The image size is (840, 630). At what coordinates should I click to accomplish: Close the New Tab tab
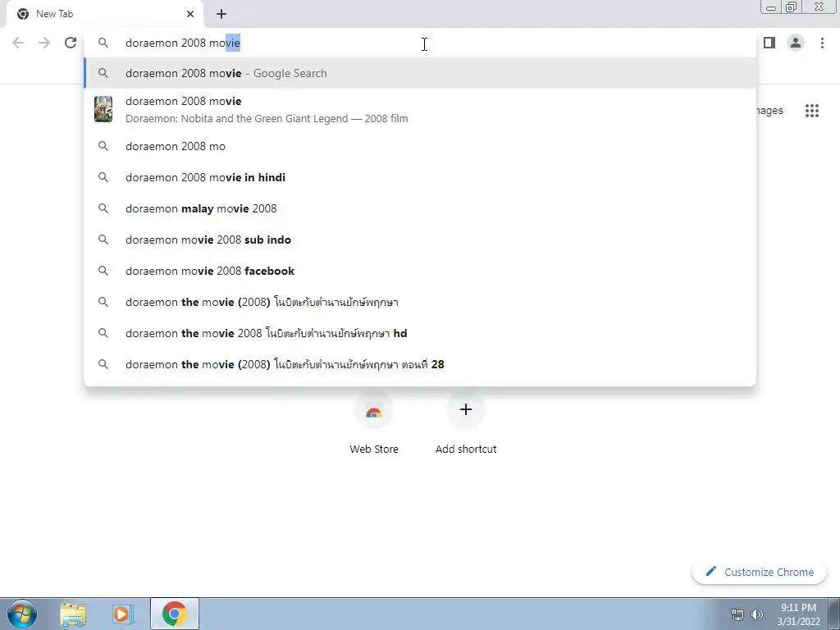point(190,14)
